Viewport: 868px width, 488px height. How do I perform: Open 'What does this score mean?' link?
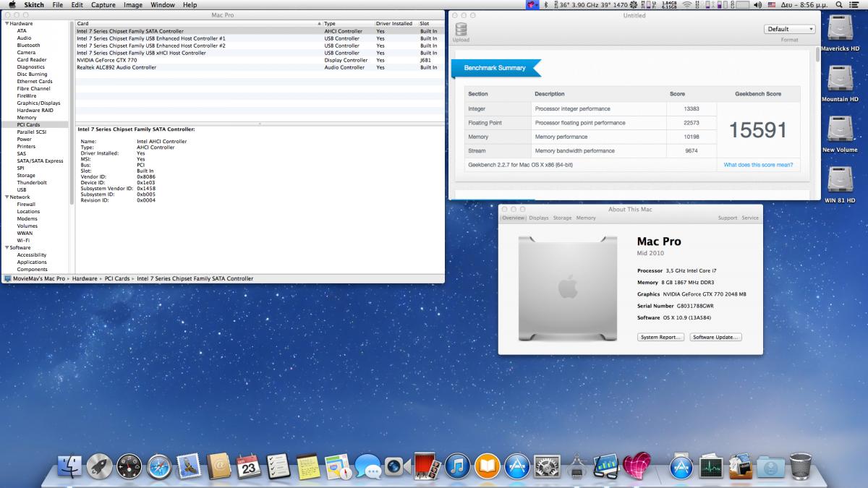(x=758, y=165)
